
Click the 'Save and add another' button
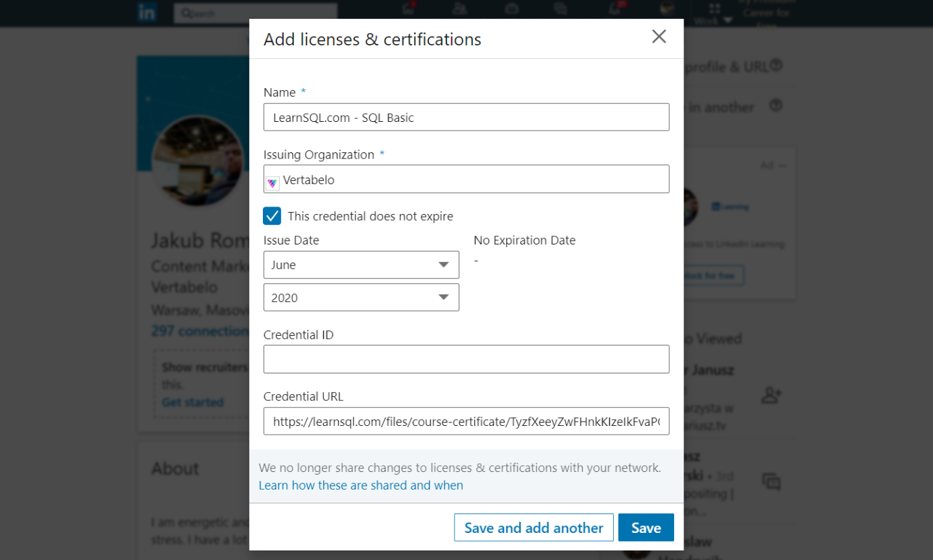tap(534, 527)
